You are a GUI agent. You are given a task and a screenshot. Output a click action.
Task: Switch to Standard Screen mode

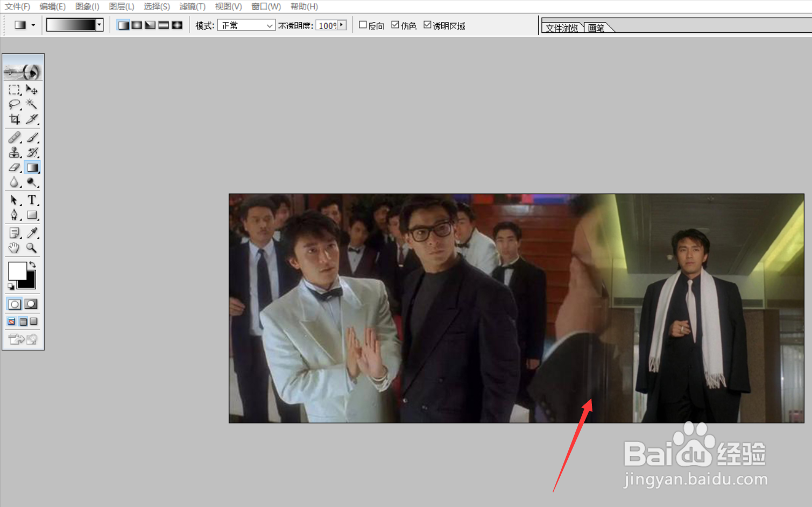[11, 322]
